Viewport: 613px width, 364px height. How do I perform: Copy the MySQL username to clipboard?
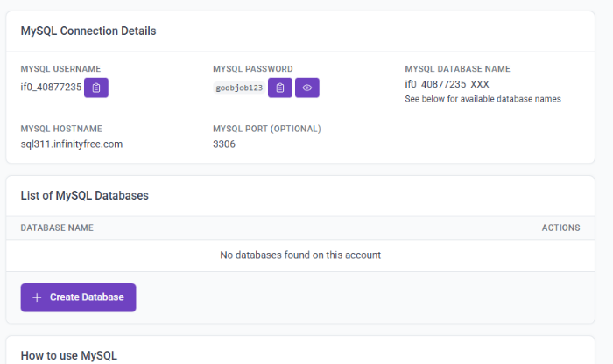(x=96, y=87)
